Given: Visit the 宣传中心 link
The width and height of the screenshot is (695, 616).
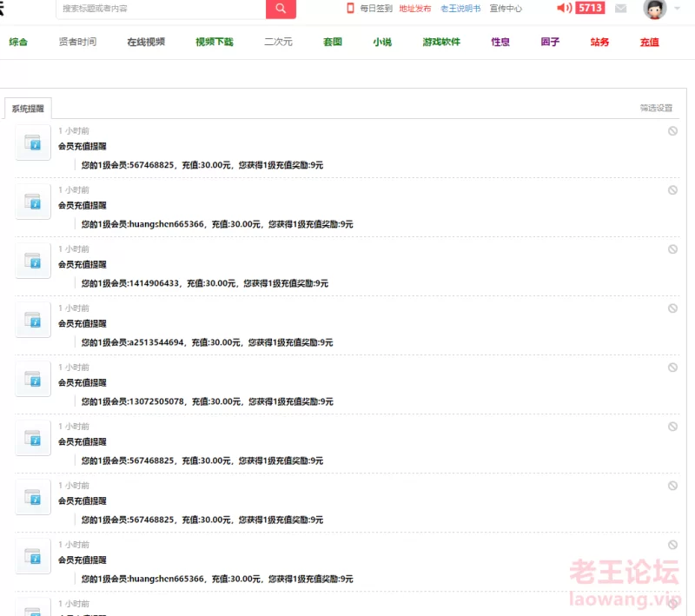Looking at the screenshot, I should (x=506, y=9).
